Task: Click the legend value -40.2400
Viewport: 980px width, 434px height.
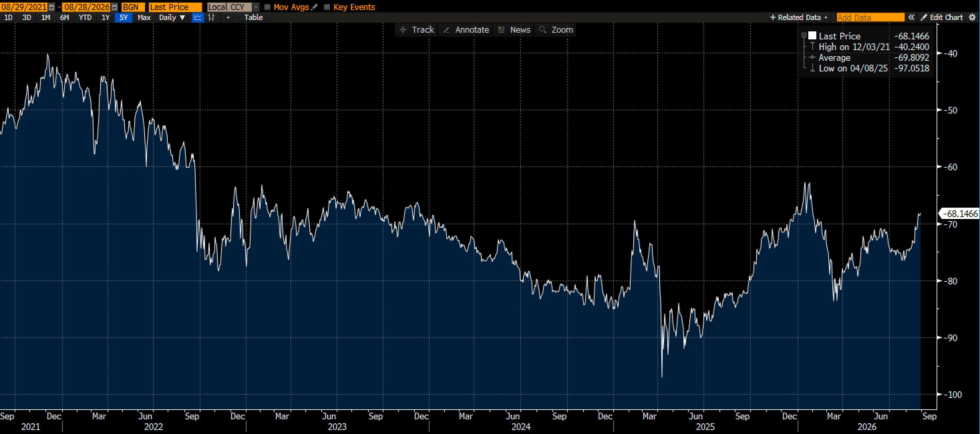Action: tap(912, 47)
